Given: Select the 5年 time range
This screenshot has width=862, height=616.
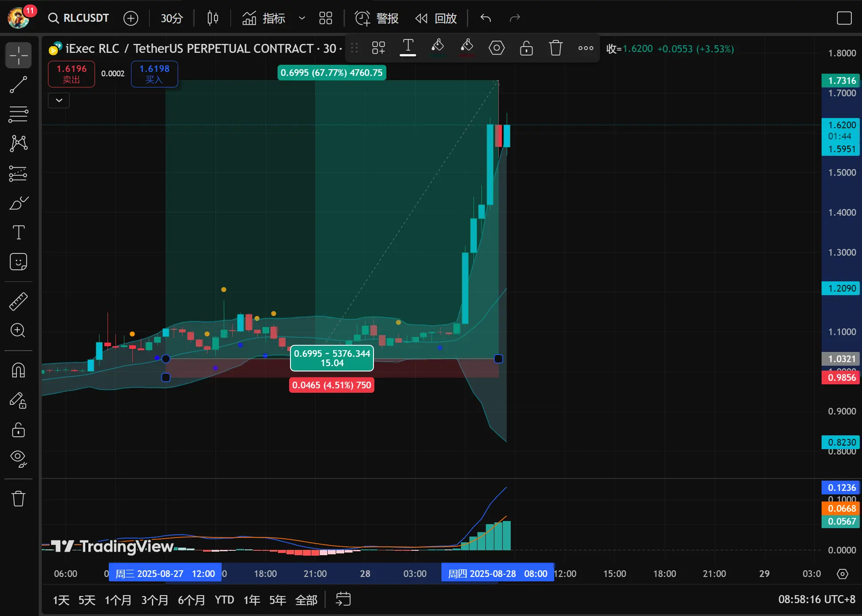Looking at the screenshot, I should (x=278, y=600).
